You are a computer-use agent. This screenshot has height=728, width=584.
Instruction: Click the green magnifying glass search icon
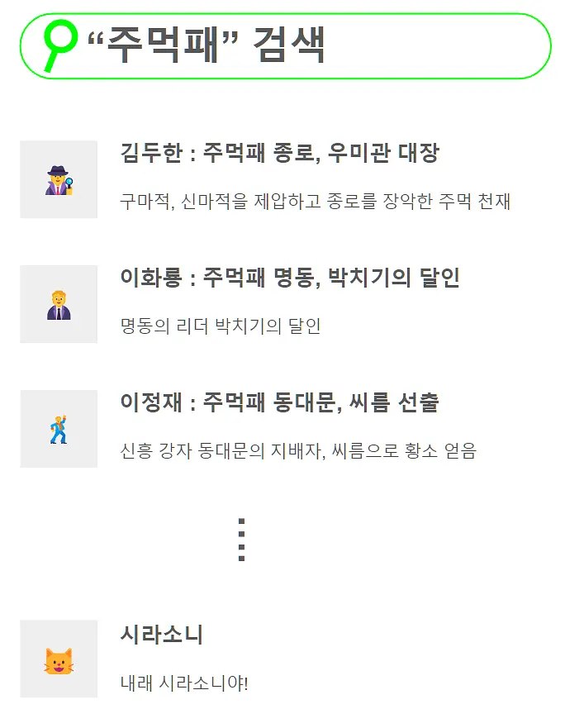pos(59,45)
